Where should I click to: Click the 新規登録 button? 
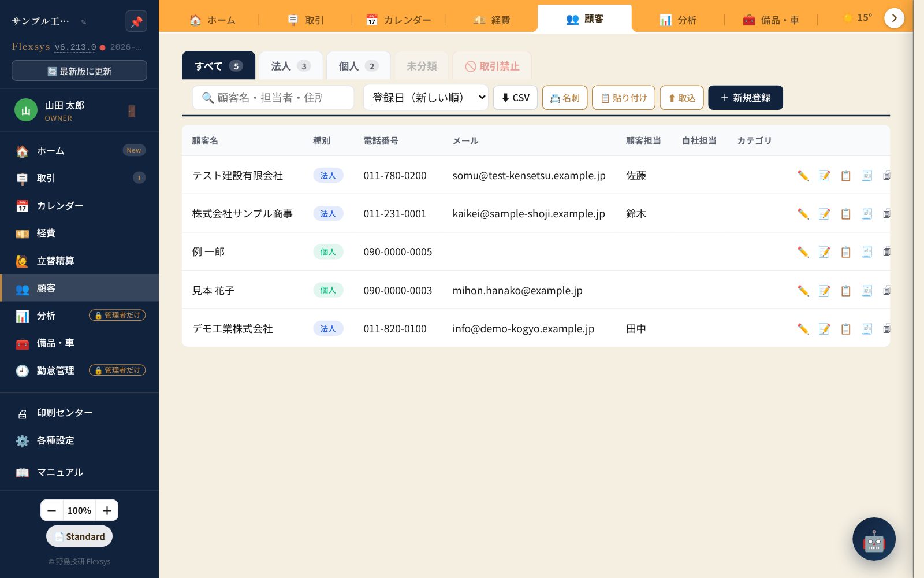pos(746,98)
